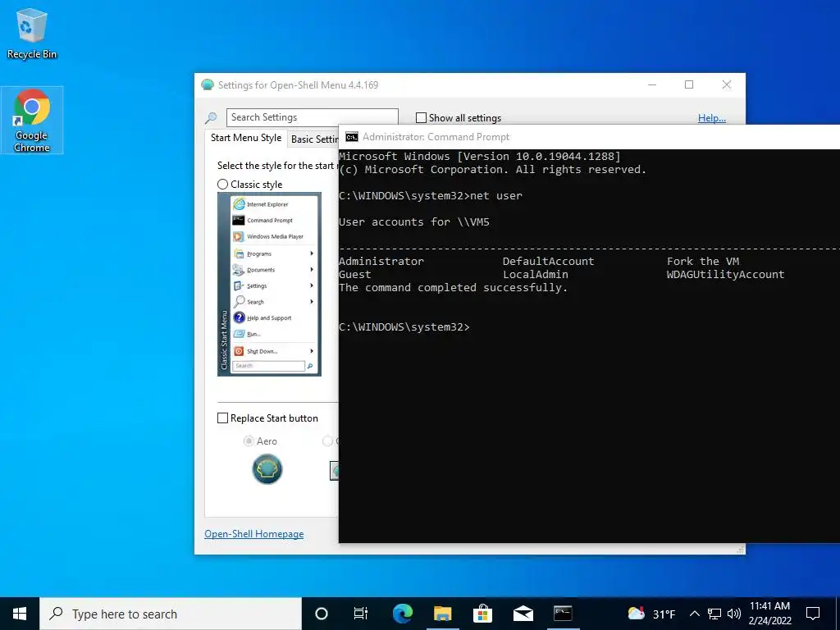Open the Open-Shell Homepage link
This screenshot has width=840, height=630.
click(x=254, y=534)
